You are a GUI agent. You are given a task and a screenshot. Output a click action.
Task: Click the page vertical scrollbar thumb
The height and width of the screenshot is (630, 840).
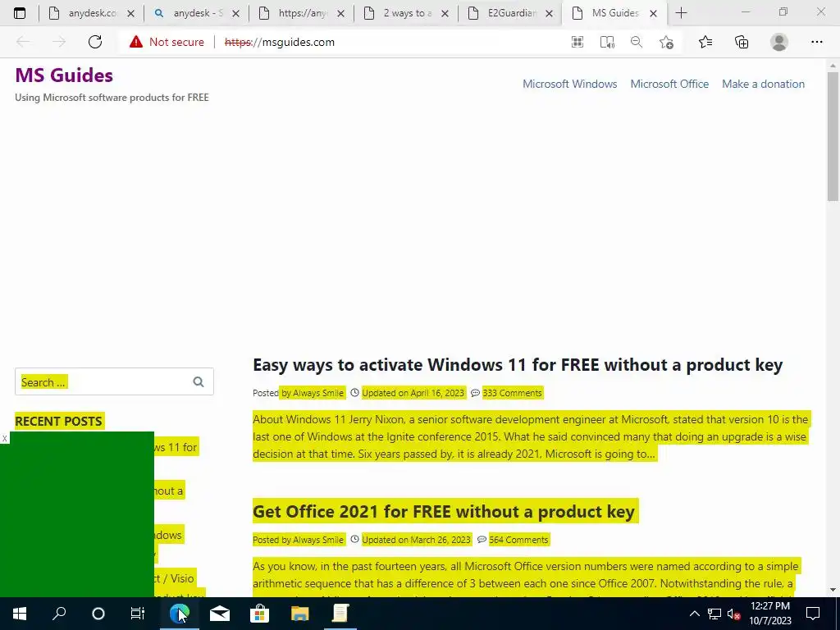click(x=833, y=137)
